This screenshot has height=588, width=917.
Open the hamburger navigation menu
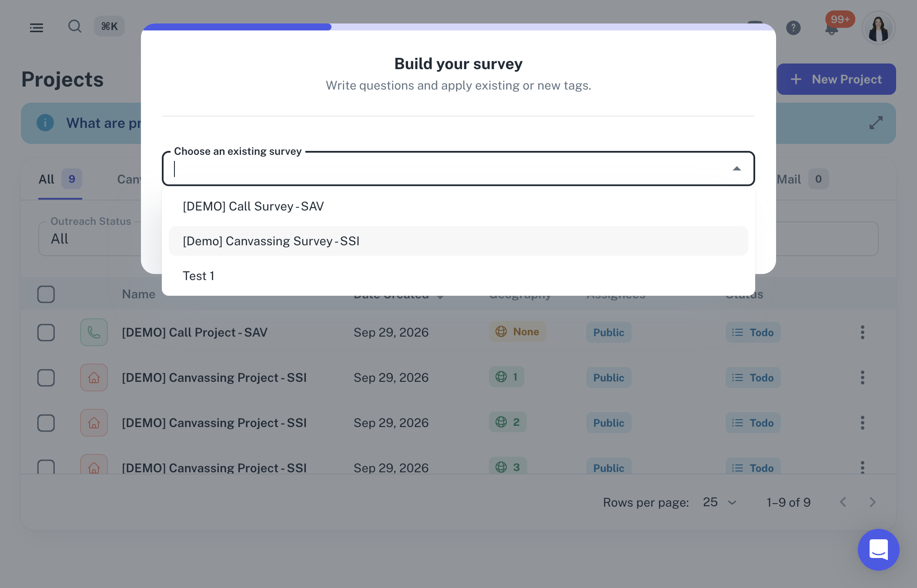(x=37, y=28)
